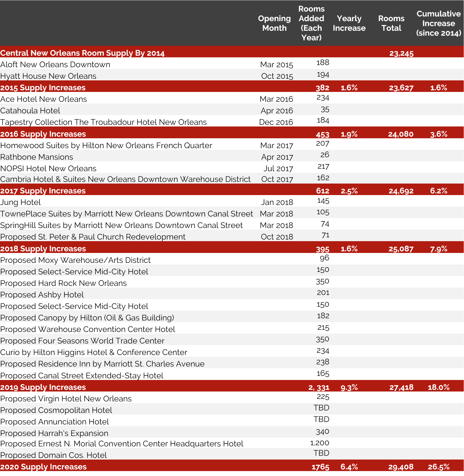Click the 3.6% cumulative increase value
This screenshot has width=464, height=476.
click(x=439, y=134)
